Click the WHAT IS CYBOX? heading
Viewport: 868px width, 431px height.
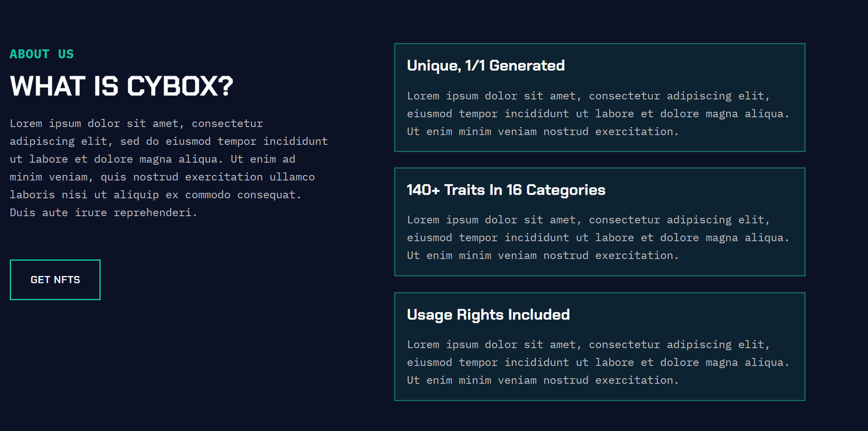coord(122,86)
